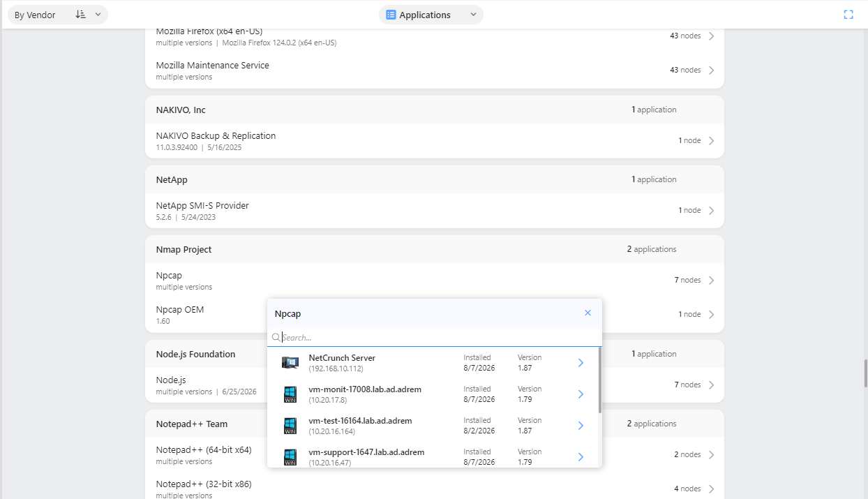The width and height of the screenshot is (868, 499).
Task: Toggle the sort order icon
Action: 80,15
